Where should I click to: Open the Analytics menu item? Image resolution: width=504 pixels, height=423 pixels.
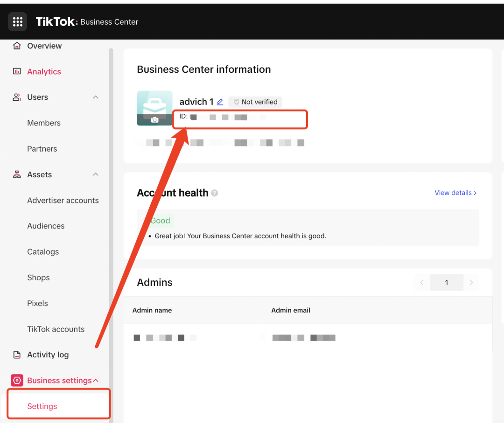coord(44,71)
